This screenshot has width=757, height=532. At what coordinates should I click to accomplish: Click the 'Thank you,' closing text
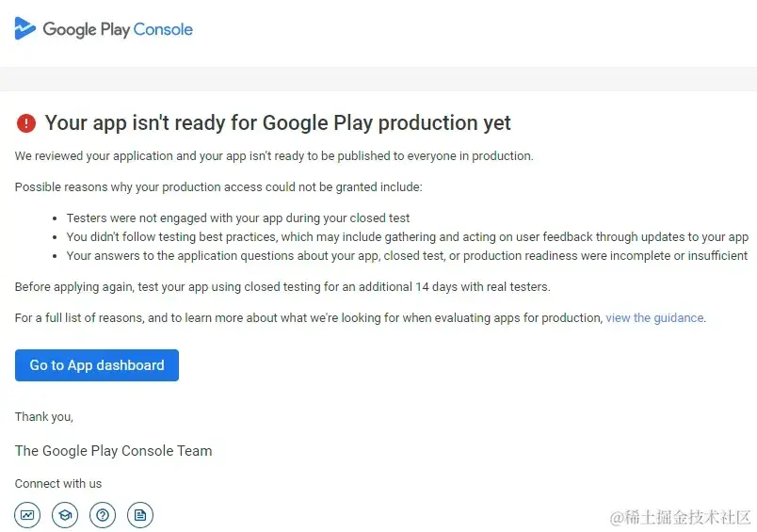pyautogui.click(x=44, y=417)
